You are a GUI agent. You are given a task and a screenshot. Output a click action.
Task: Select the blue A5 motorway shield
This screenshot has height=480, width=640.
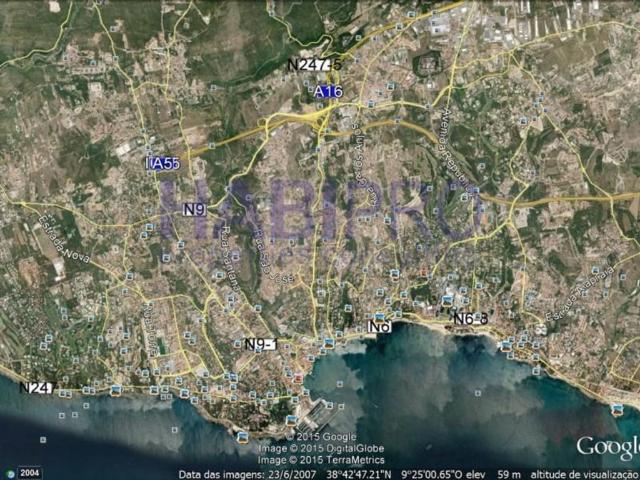click(x=163, y=163)
